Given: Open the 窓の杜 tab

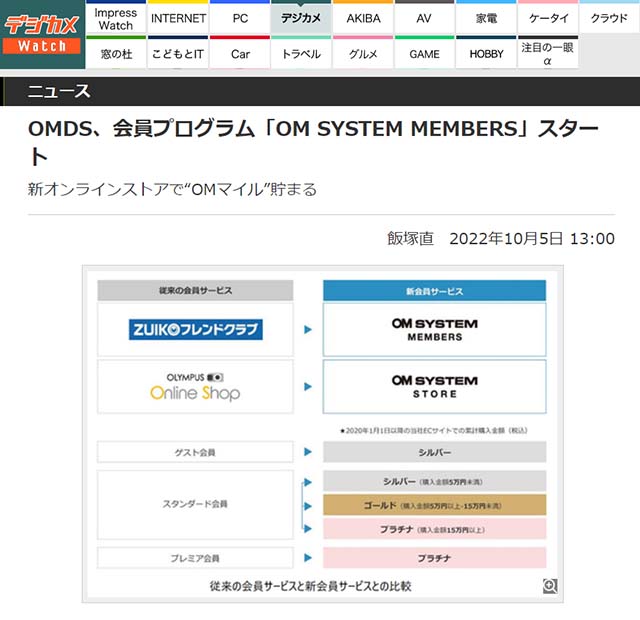Looking at the screenshot, I should [x=116, y=53].
